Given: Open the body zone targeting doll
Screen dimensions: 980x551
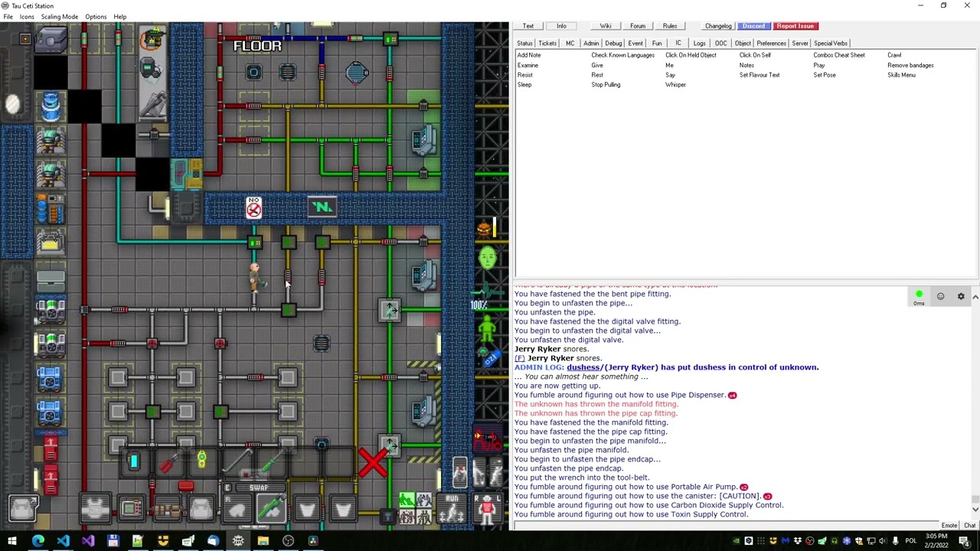Looking at the screenshot, I should (x=487, y=509).
